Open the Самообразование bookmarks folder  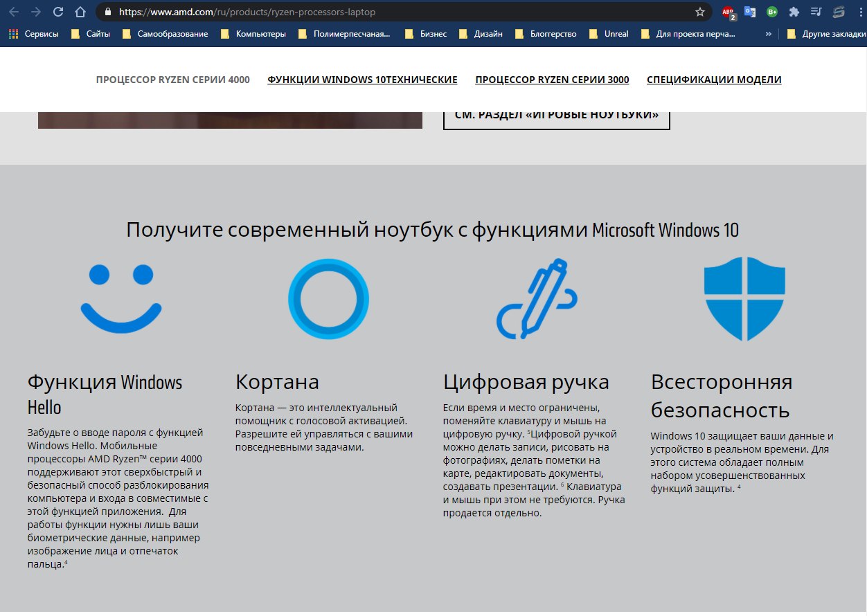pyautogui.click(x=165, y=34)
